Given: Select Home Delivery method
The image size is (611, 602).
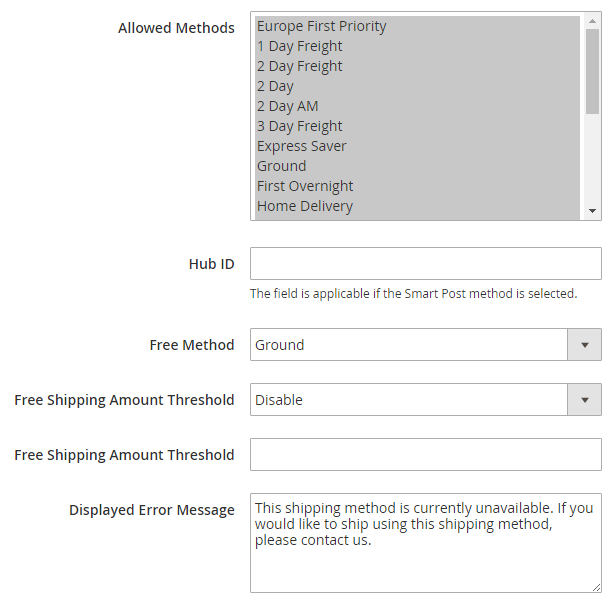Looking at the screenshot, I should click(304, 206).
